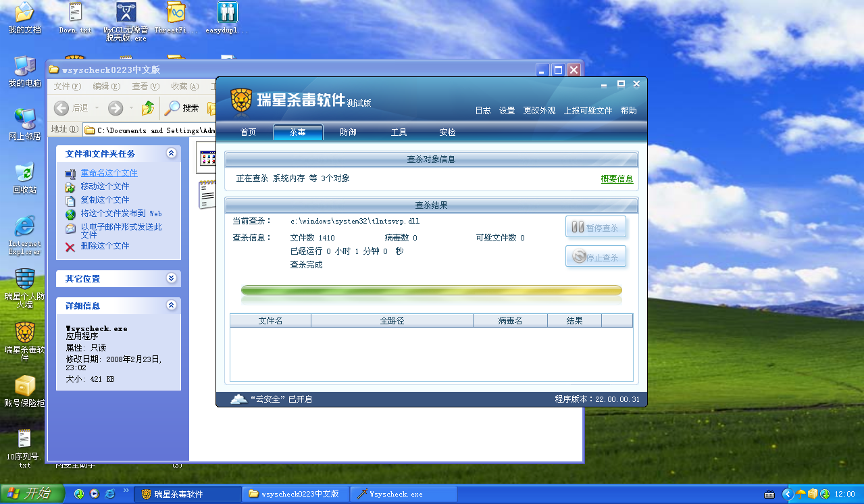Sort results by 病毒名 column header
Viewport: 864px width, 504px height.
(510, 320)
